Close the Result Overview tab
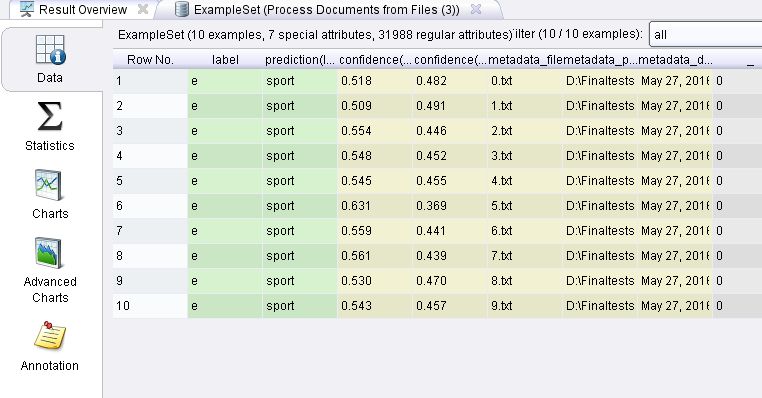Screen dimensions: 762x398 143,9
